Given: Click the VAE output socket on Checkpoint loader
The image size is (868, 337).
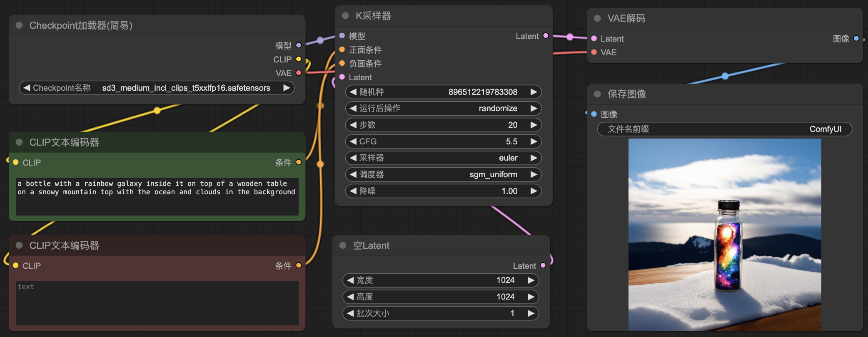Looking at the screenshot, I should pyautogui.click(x=299, y=73).
